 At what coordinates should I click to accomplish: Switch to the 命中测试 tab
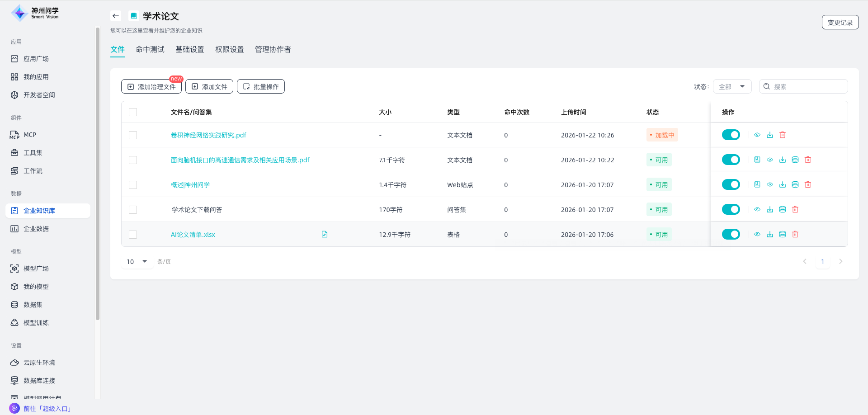click(150, 49)
